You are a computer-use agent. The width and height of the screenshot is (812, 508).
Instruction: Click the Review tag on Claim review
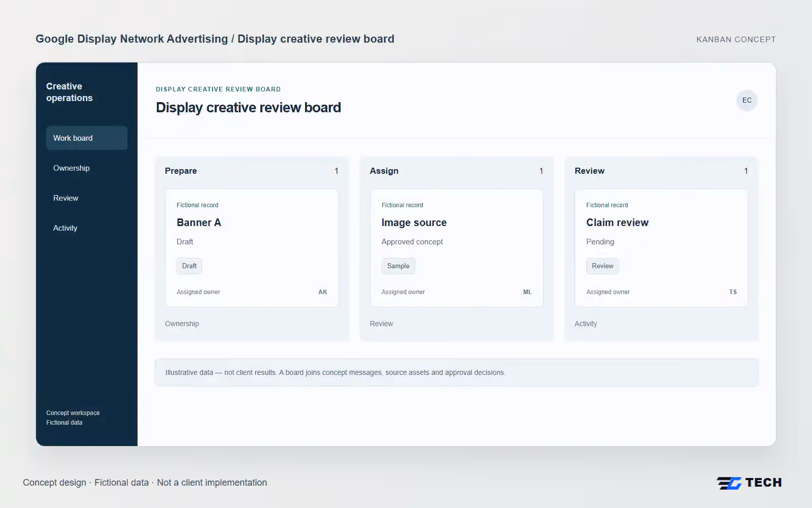tap(602, 266)
